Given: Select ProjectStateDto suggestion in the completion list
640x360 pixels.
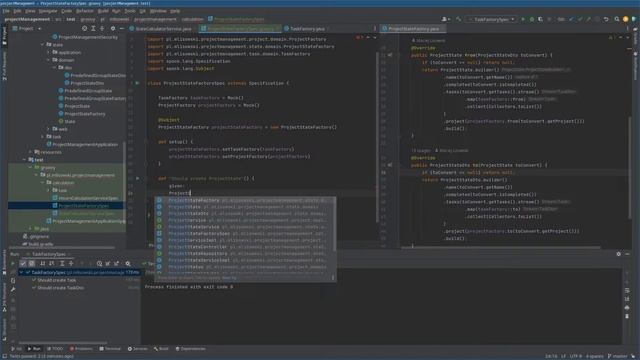Looking at the screenshot, I should coord(245,213).
